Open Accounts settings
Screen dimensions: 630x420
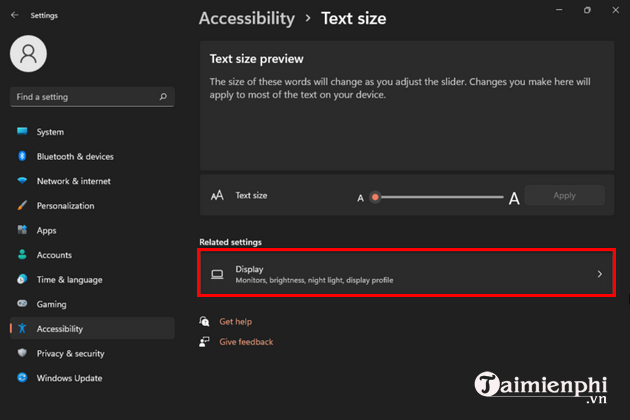92,254
